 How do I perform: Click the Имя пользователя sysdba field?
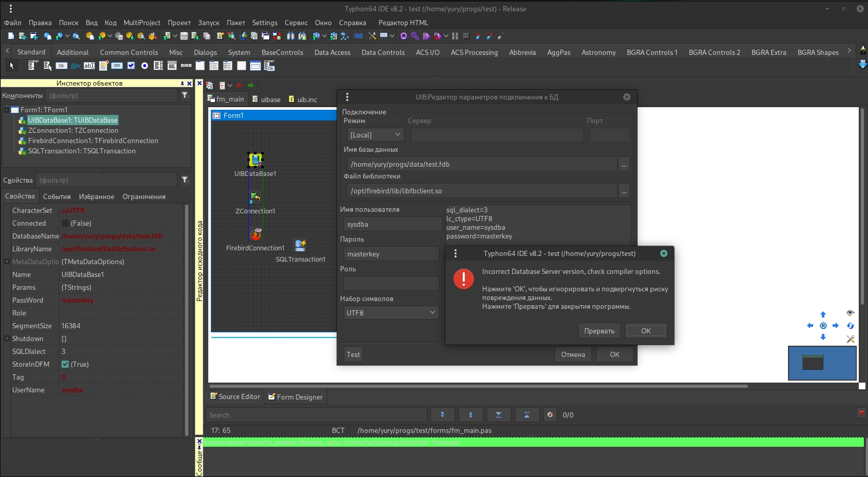(392, 224)
